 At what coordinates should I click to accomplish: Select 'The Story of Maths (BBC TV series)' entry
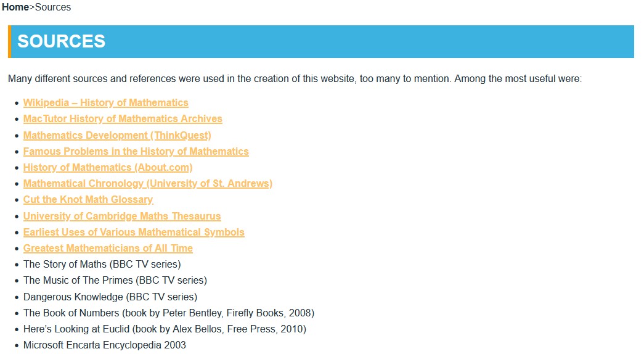(102, 264)
